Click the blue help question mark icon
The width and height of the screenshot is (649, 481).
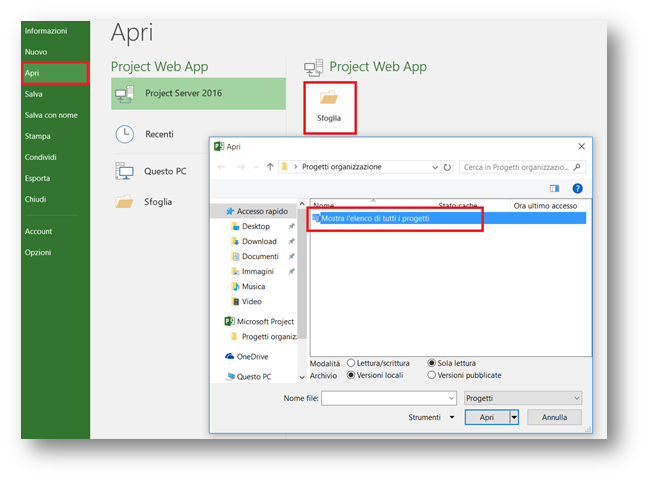tap(577, 188)
